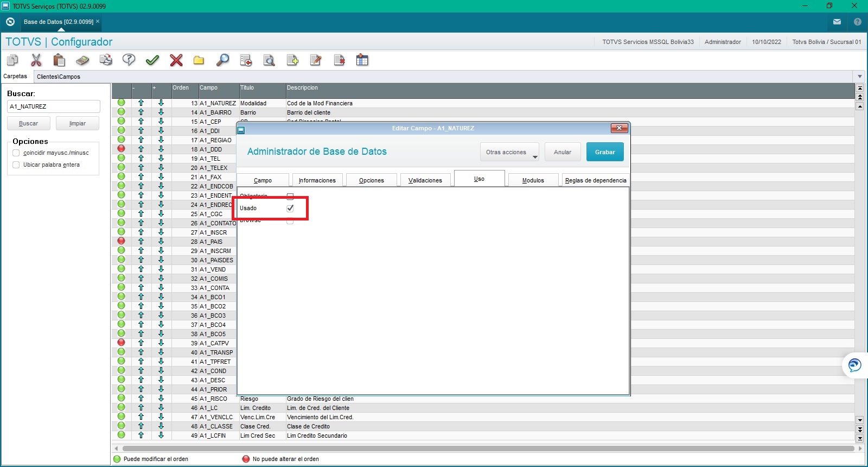The height and width of the screenshot is (467, 868).
Task: Switch to the Informaciones tab
Action: 317,180
